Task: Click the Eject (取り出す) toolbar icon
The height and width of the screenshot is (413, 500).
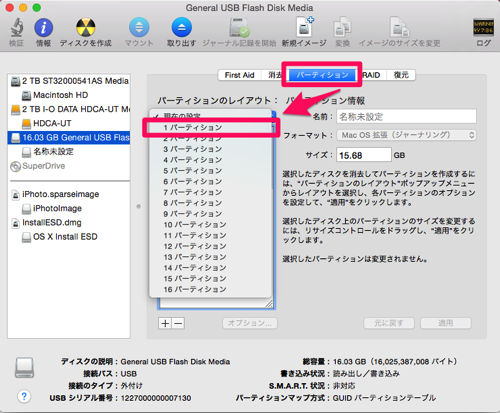Action: coord(182,27)
